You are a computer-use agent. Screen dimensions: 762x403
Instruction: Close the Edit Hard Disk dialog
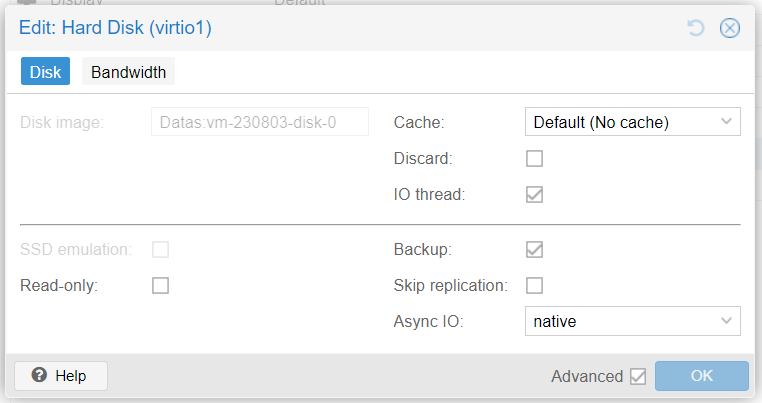click(x=730, y=28)
